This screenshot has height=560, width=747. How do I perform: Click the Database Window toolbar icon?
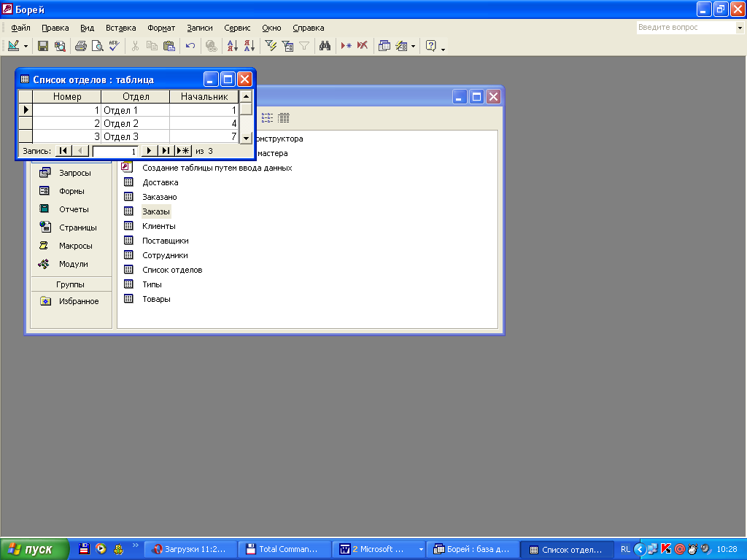coord(384,46)
